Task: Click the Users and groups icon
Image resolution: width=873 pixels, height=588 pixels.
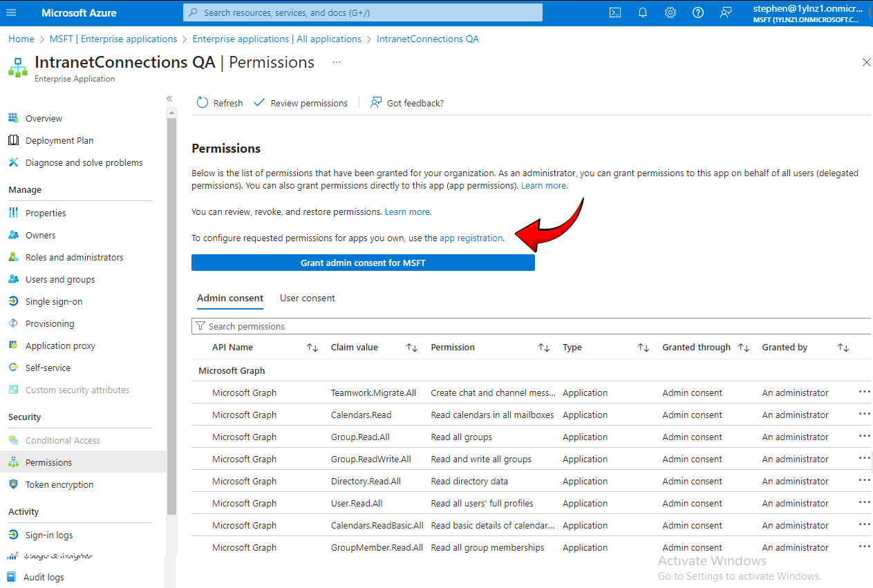Action: pyautogui.click(x=13, y=279)
